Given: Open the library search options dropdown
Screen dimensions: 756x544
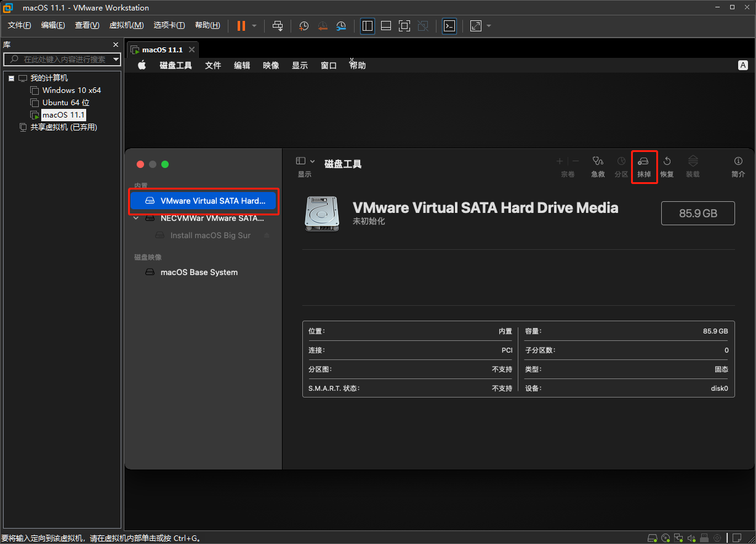Looking at the screenshot, I should tap(116, 59).
